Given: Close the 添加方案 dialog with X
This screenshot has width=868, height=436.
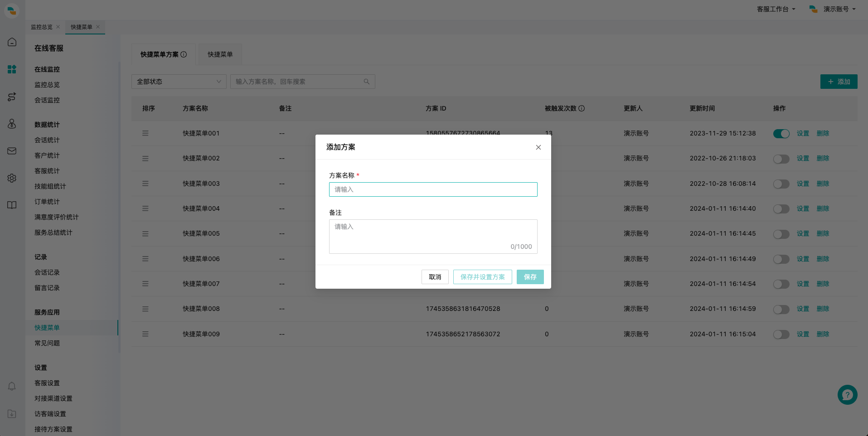Looking at the screenshot, I should (x=538, y=147).
